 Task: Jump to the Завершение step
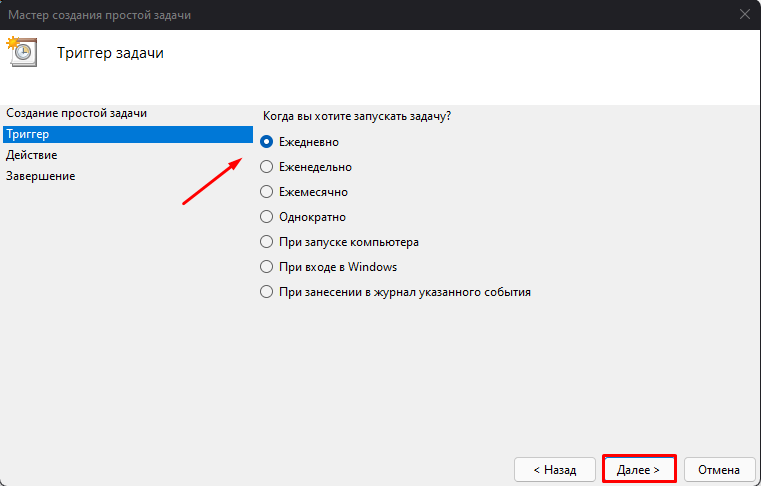pos(41,176)
